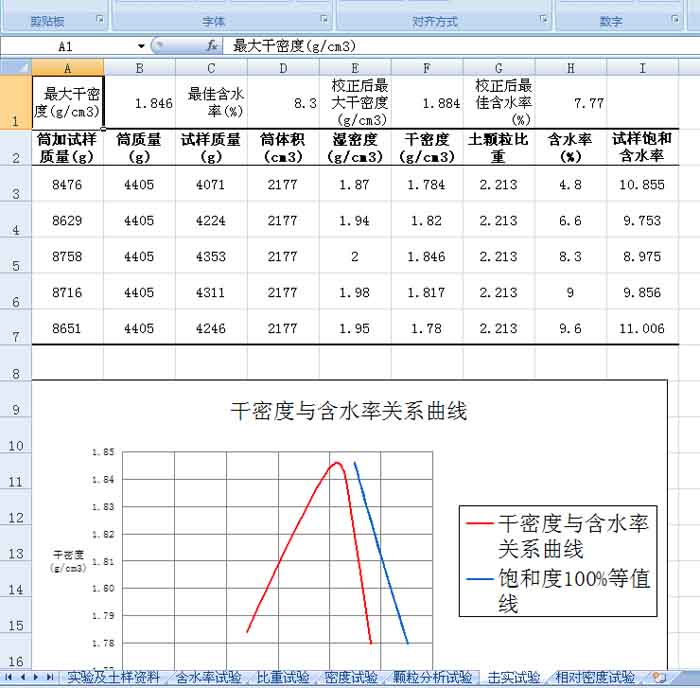This screenshot has width=700, height=688.
Task: Expand the Name Box dropdown arrow
Action: pos(141,46)
